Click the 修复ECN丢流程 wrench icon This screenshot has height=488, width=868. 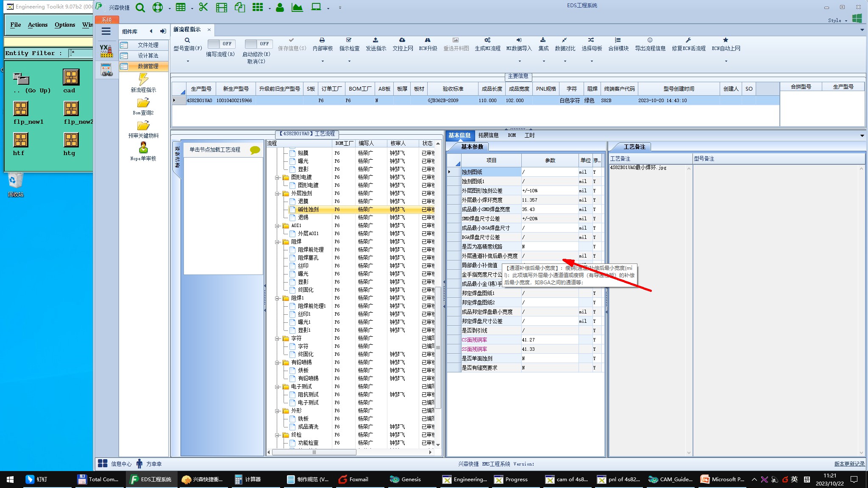click(688, 40)
